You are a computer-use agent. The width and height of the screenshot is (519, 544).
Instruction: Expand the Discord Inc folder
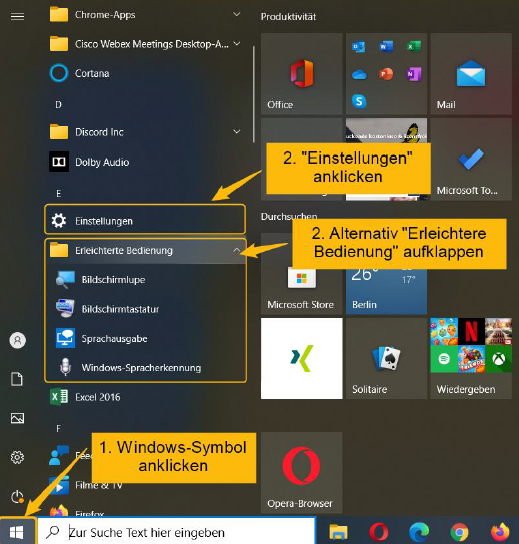tap(145, 132)
